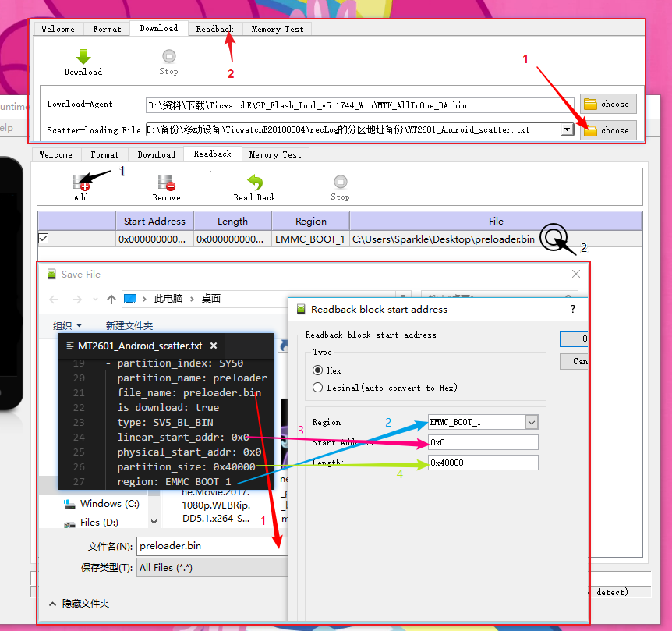
Task: Click the folder choose icon for Download-Agent
Action: coord(591,105)
